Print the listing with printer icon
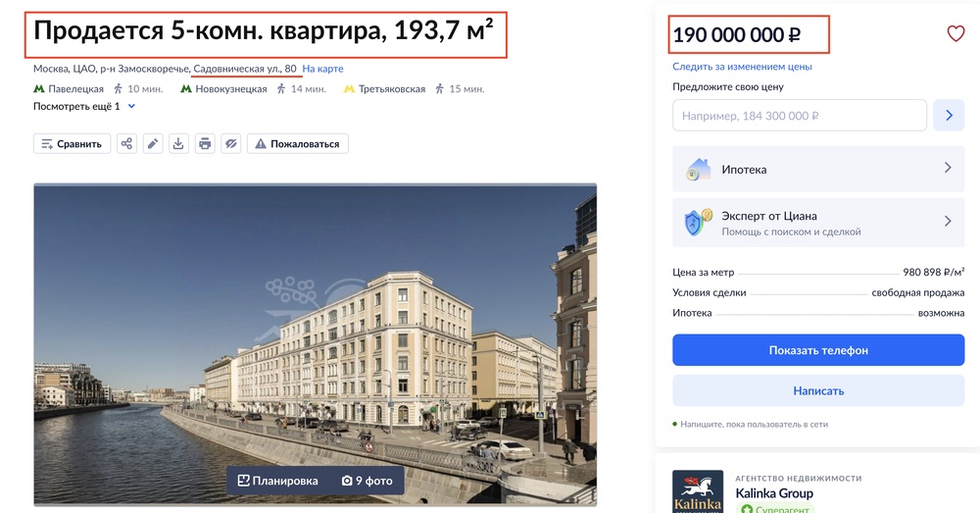The width and height of the screenshot is (980, 513). click(205, 144)
